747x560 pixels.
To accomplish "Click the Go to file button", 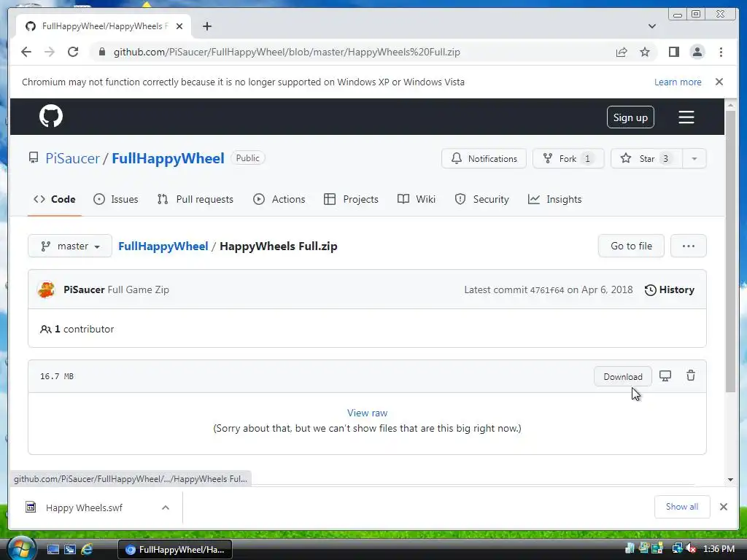I will (631, 246).
